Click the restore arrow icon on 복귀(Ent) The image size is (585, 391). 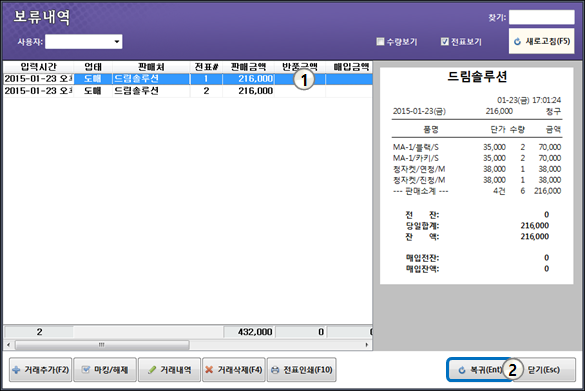[x=462, y=370]
